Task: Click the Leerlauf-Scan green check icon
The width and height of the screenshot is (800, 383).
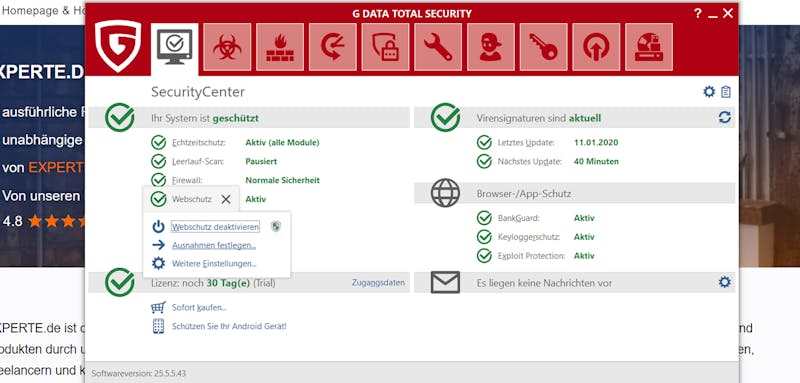Action: click(x=159, y=161)
